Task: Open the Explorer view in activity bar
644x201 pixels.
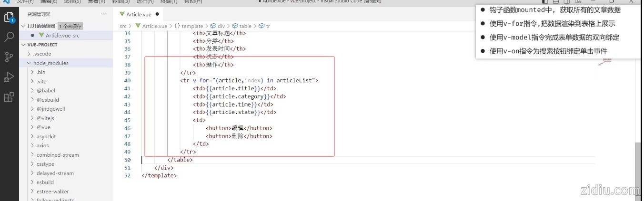Action: point(9,18)
